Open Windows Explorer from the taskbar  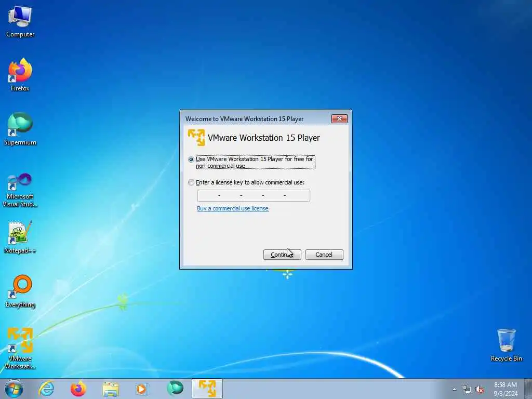111,389
